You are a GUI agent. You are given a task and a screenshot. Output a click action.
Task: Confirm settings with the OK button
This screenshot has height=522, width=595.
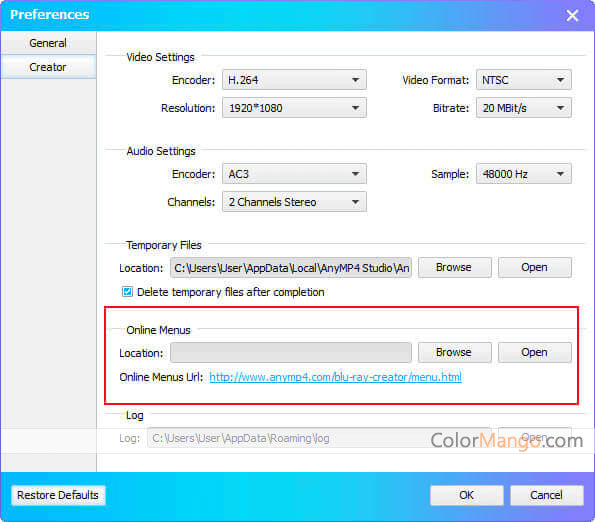click(x=467, y=495)
